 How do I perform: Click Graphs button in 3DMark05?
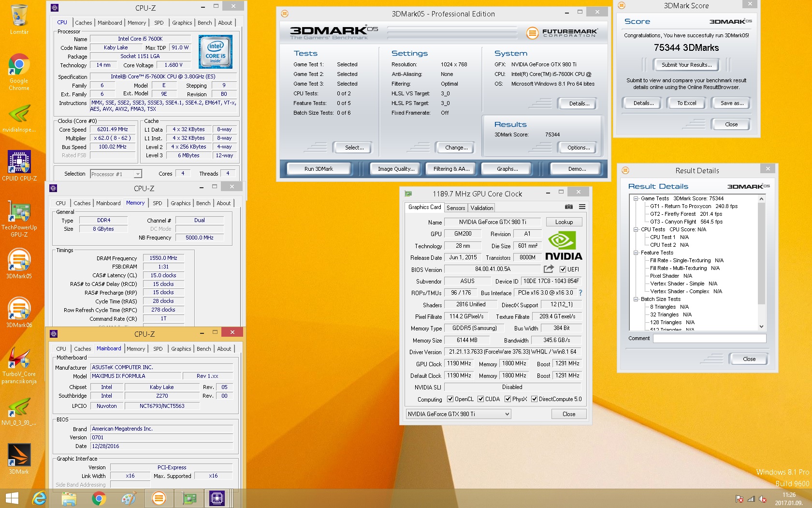507,169
